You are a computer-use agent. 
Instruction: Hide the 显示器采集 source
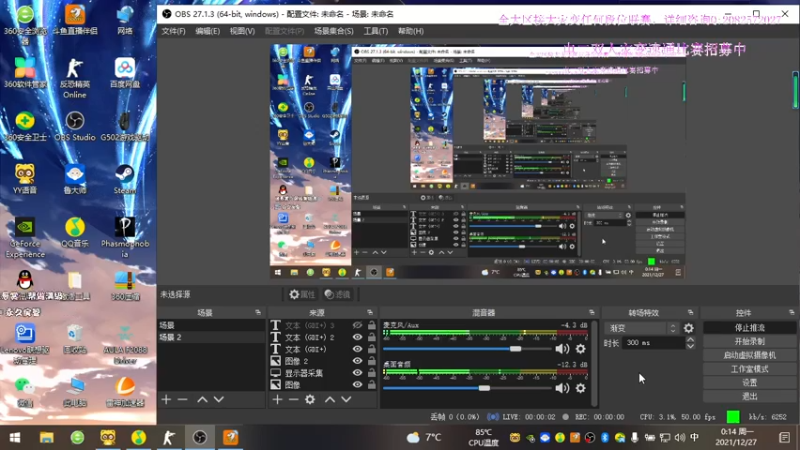pyautogui.click(x=357, y=372)
